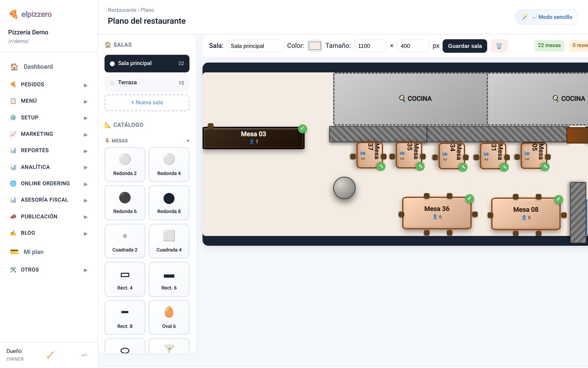Pick the Redonda 4 table item

point(169,164)
